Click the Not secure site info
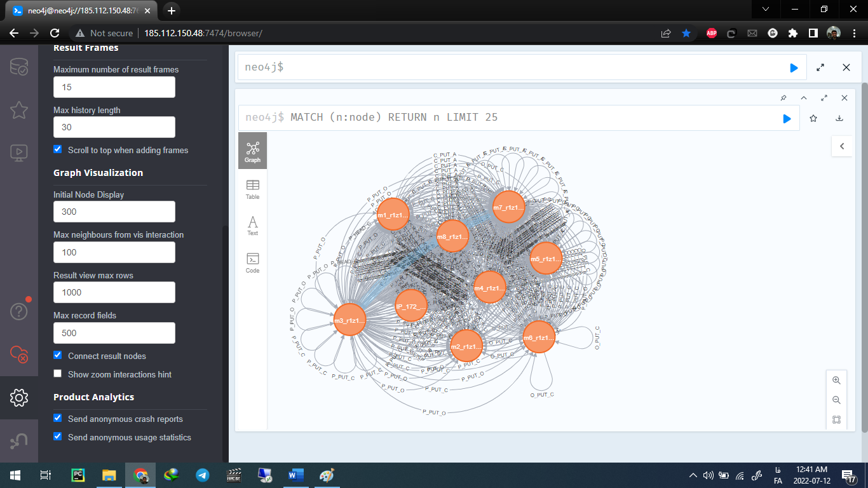 coord(104,33)
